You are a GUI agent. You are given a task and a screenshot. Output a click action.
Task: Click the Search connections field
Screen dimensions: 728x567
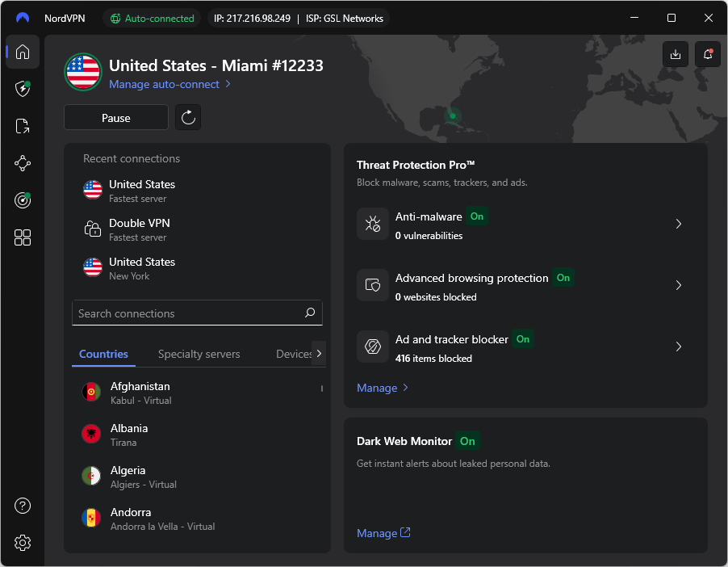197,313
